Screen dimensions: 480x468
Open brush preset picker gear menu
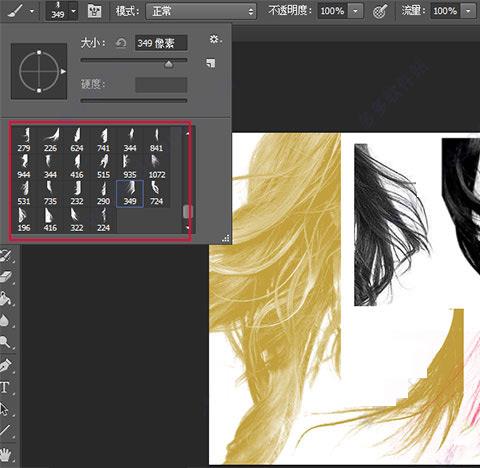215,40
